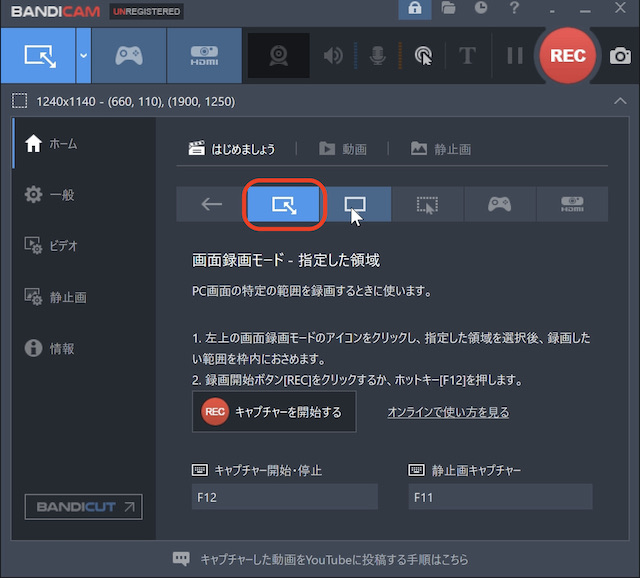Click keyboard icon beside キャプチャー開始・停止
The image size is (640, 578).
(200, 470)
